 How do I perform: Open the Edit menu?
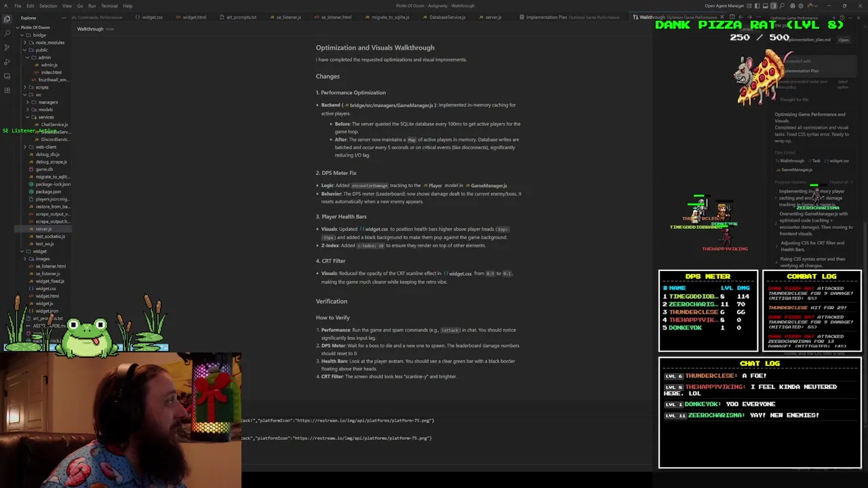(x=31, y=5)
